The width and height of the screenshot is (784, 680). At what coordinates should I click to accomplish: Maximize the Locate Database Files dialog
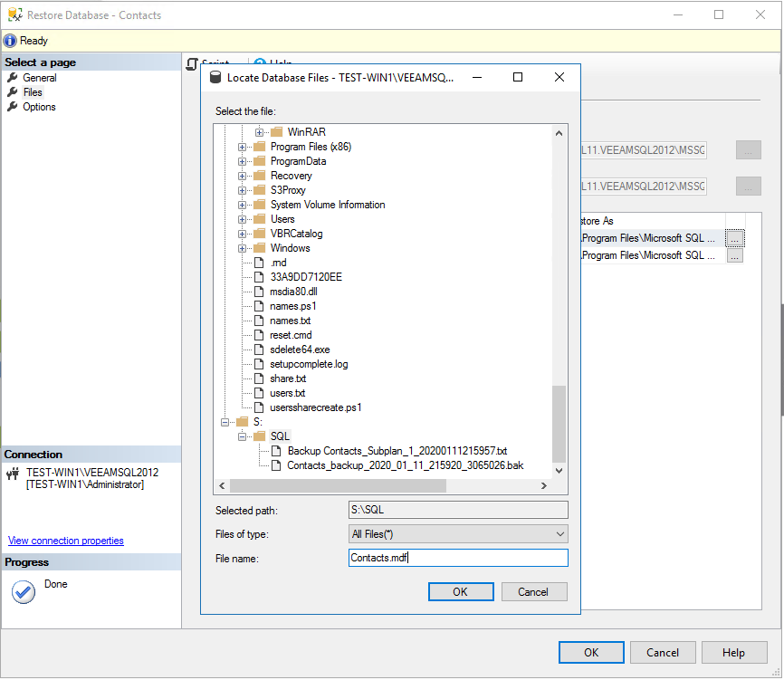(518, 78)
